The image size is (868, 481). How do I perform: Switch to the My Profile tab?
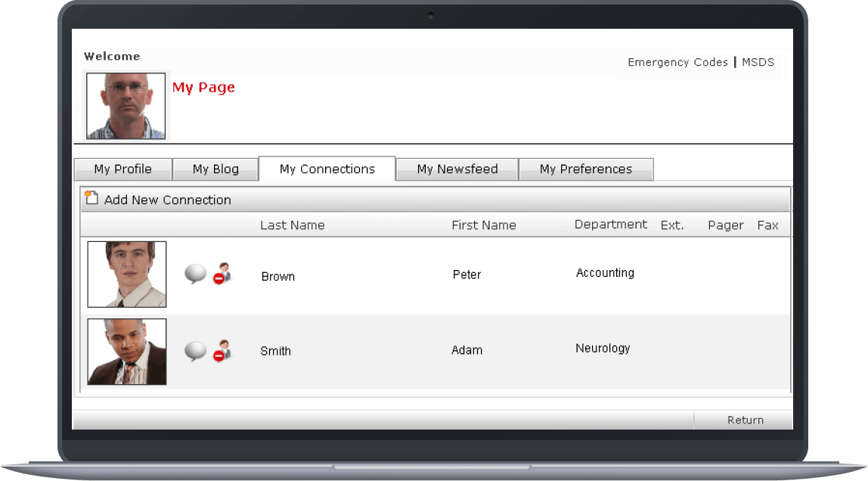click(x=122, y=169)
